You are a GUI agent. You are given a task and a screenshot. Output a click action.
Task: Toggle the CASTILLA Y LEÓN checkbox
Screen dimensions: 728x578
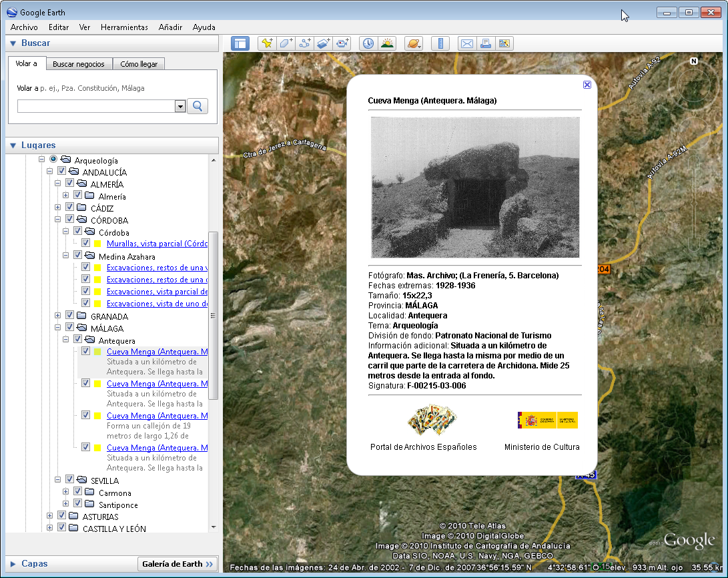coord(62,528)
